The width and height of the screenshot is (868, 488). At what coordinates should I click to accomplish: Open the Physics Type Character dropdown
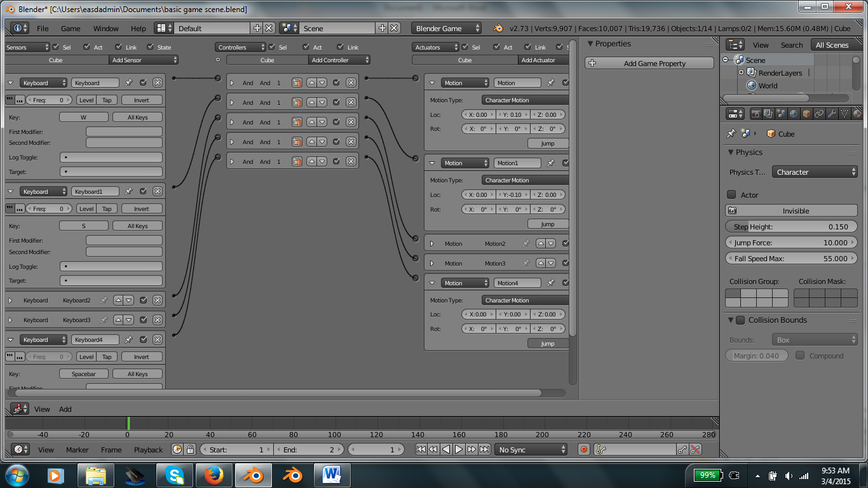pyautogui.click(x=815, y=172)
